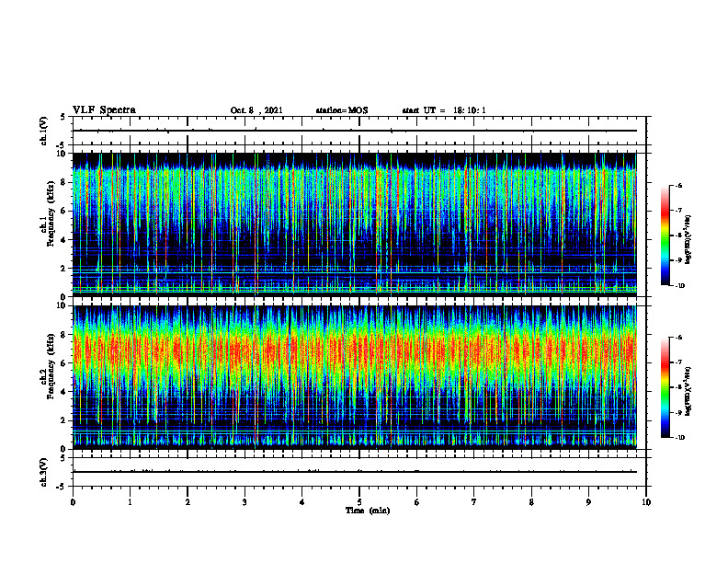Click the time axis tick label "2"

188,502
